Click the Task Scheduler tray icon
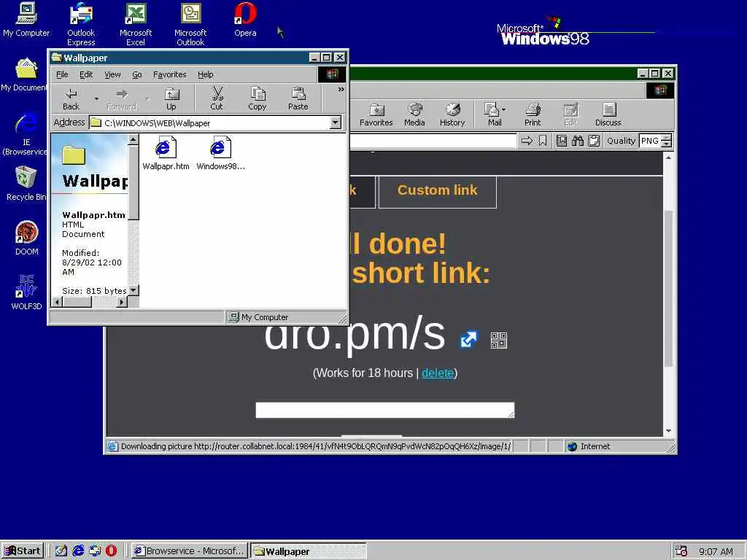The width and height of the screenshot is (747, 560). (681, 551)
